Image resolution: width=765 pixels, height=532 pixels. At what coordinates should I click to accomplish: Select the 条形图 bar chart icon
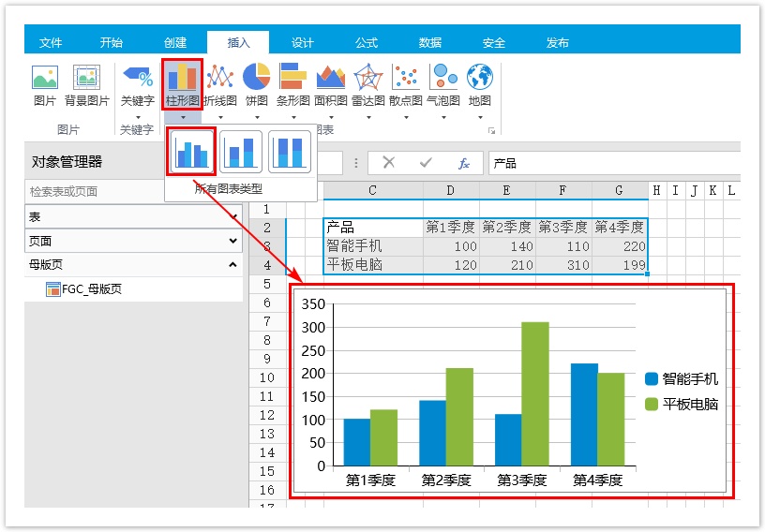pyautogui.click(x=293, y=77)
